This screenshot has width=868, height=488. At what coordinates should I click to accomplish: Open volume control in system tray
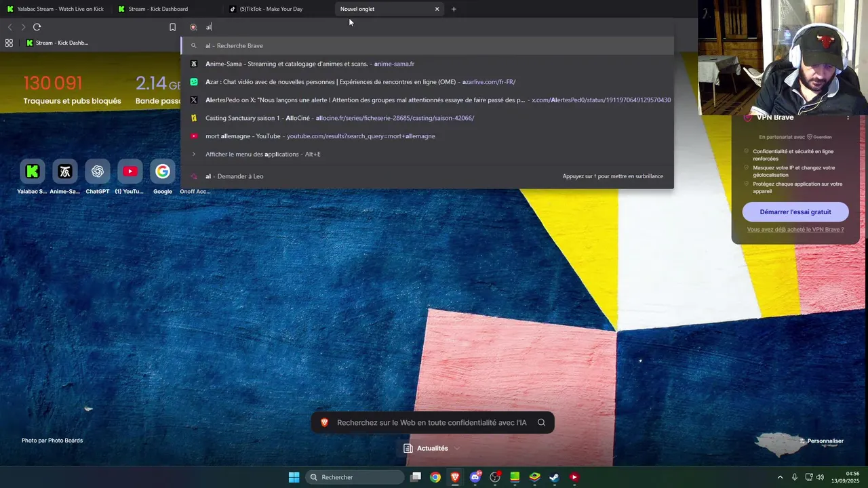[x=820, y=477]
